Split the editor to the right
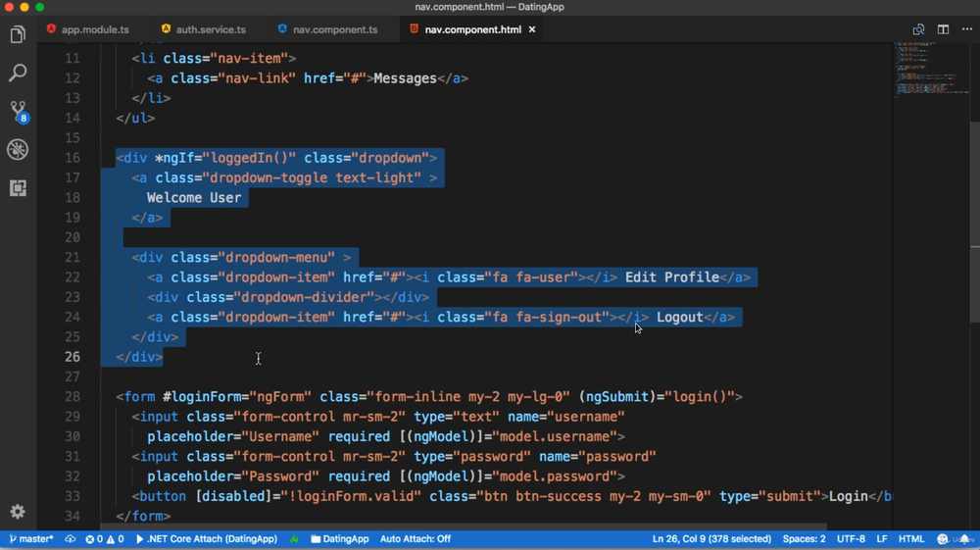980x550 pixels. point(943,29)
